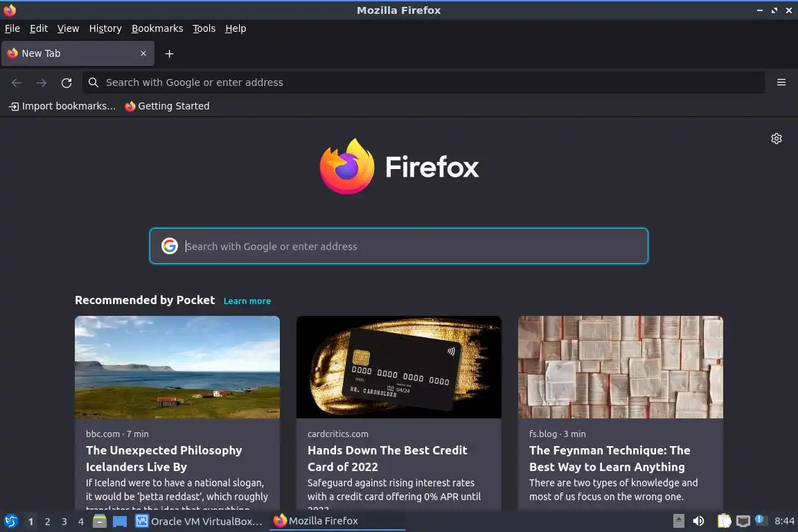Viewport: 798px width, 532px height.
Task: Click Firefox icon in title bar
Action: point(10,10)
